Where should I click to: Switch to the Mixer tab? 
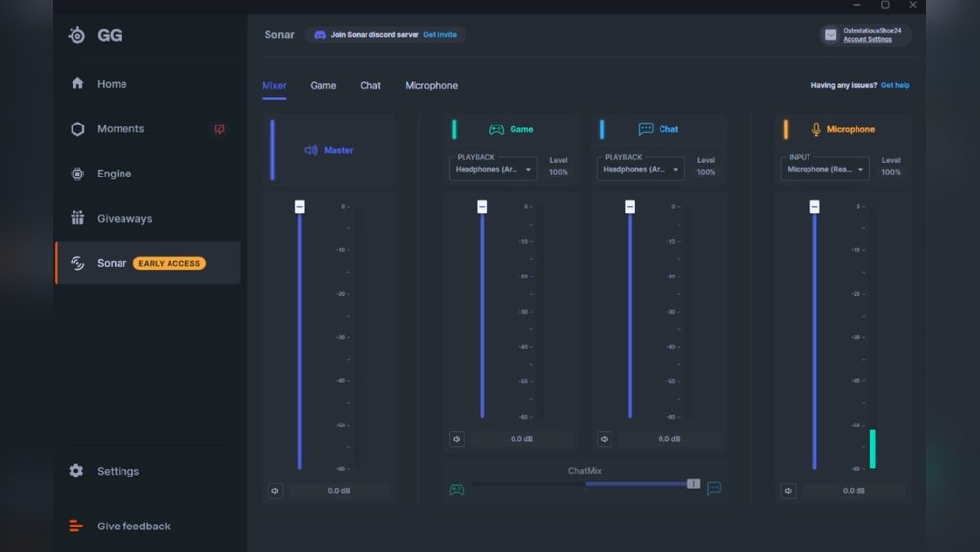[274, 85]
